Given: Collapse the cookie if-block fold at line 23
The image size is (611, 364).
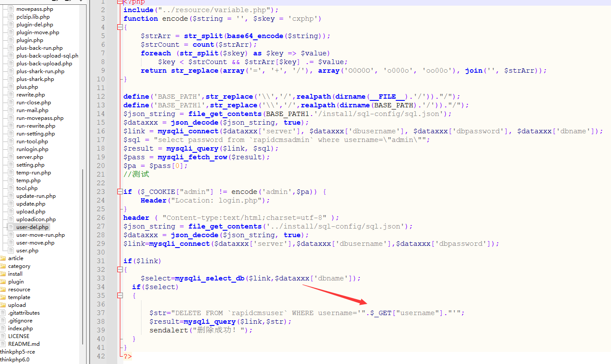Looking at the screenshot, I should 120,192.
